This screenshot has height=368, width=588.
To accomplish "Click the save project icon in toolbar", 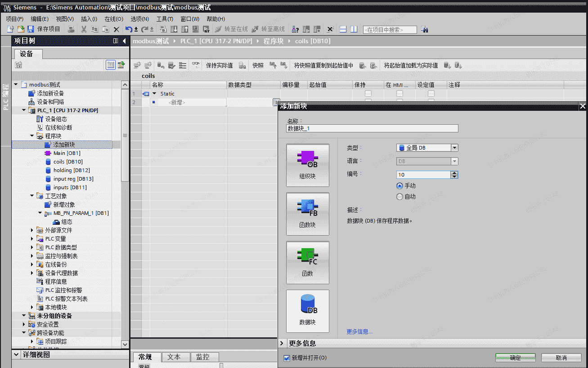I will click(x=31, y=29).
